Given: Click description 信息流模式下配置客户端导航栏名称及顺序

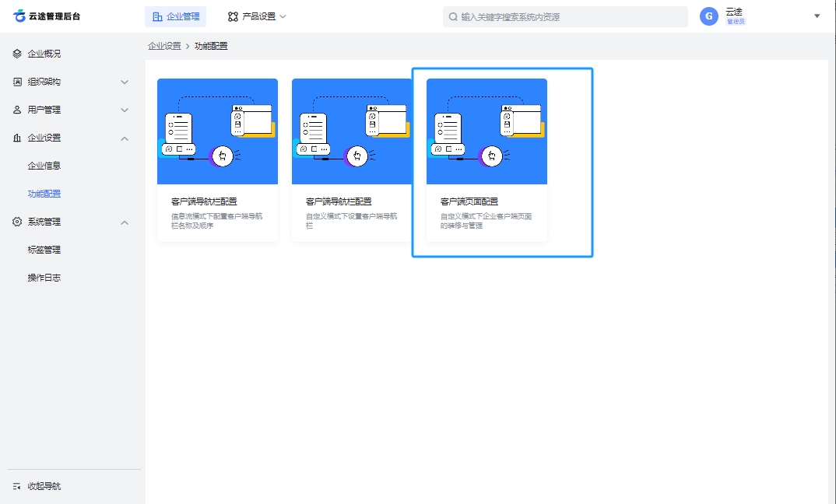Looking at the screenshot, I should 216,221.
